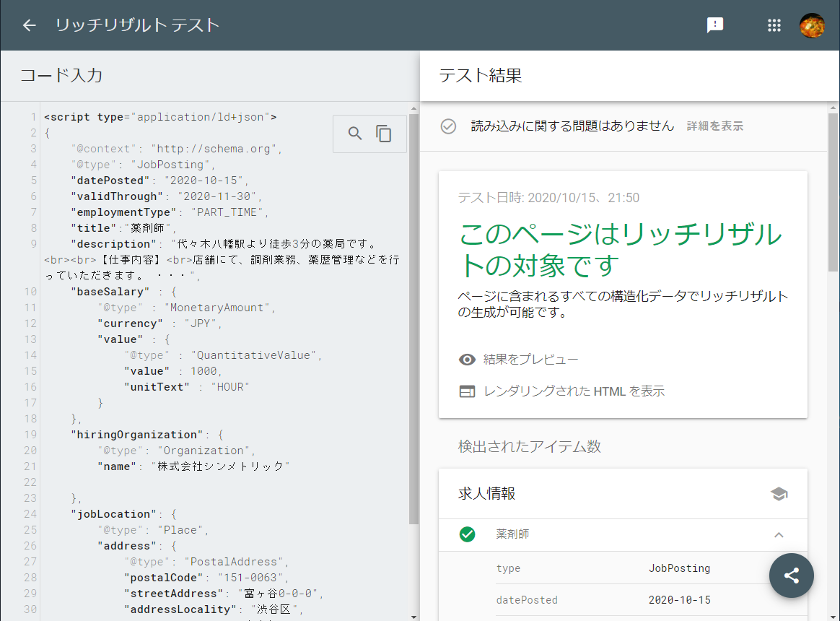Click the code editor vertical scrollbar

(x=414, y=318)
